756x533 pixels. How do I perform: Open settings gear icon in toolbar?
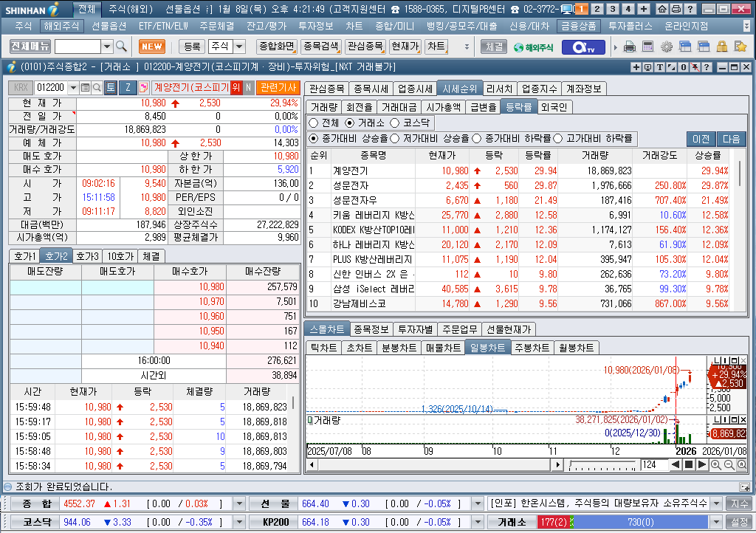pyautogui.click(x=667, y=47)
